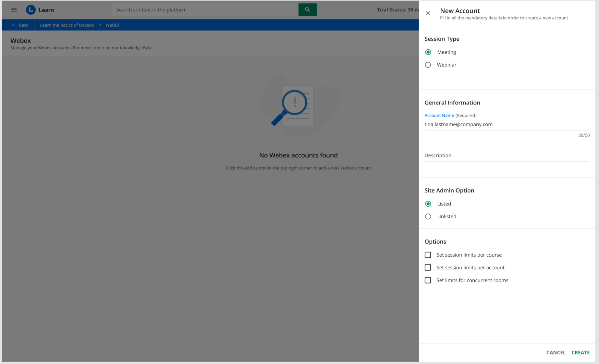Go back using the Back arrow

pyautogui.click(x=20, y=25)
